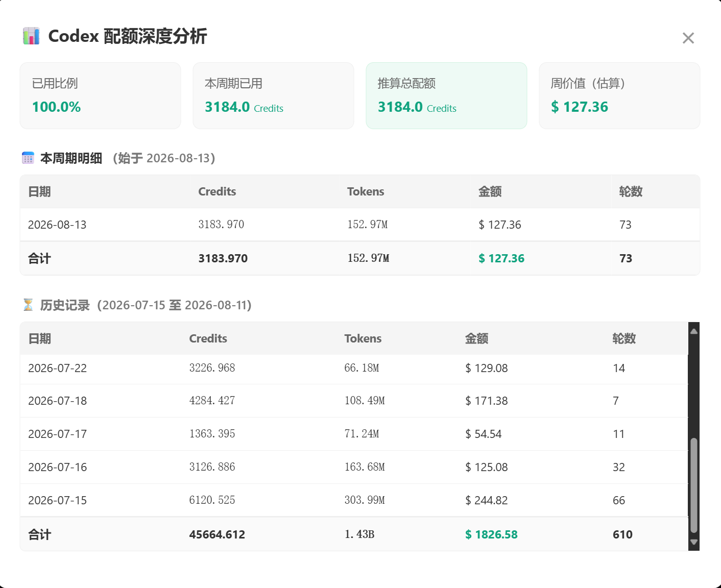Click the $ 244.82 amount cell

[487, 501]
